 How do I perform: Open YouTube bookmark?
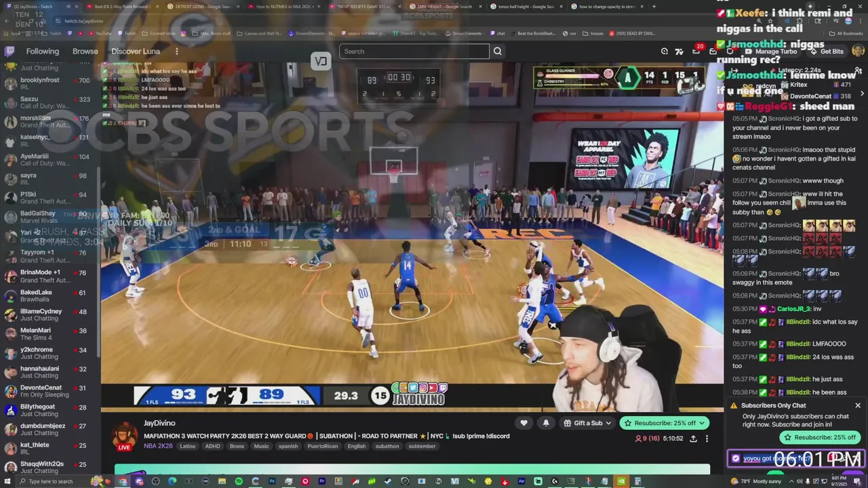(x=100, y=33)
